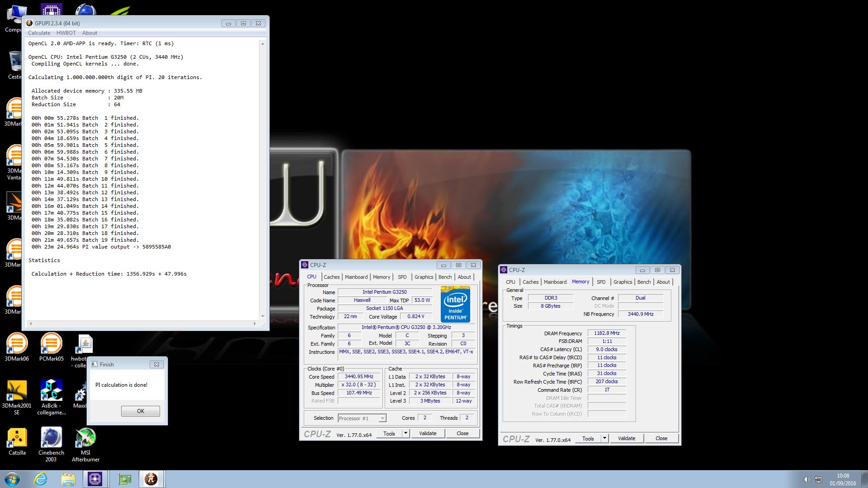Launch the Catzilla benchmark icon
Viewport: 868px width, 488px height.
click(17, 441)
